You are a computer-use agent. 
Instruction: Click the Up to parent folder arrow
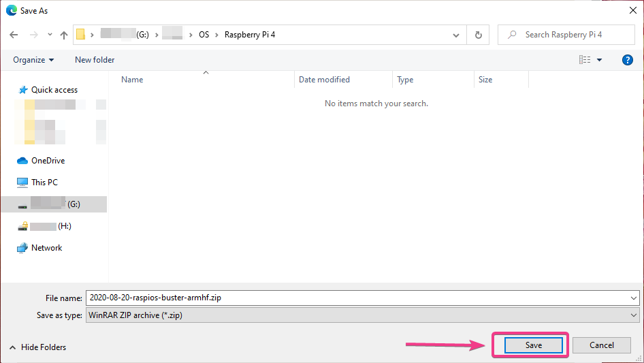pos(64,35)
